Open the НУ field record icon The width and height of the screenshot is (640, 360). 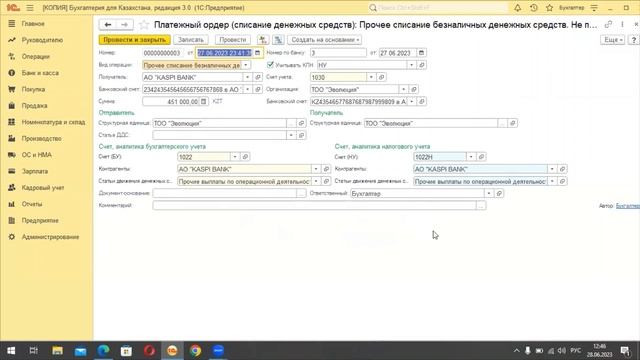coord(422,65)
